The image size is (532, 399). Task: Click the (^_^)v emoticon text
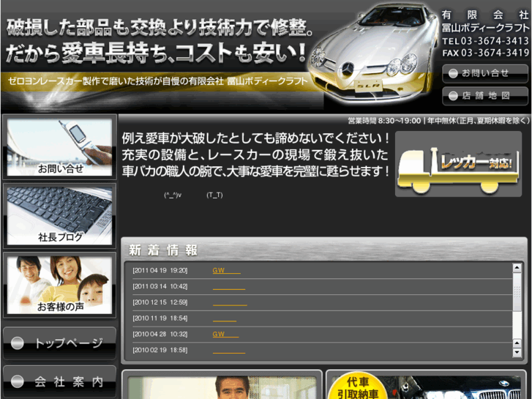click(x=173, y=195)
